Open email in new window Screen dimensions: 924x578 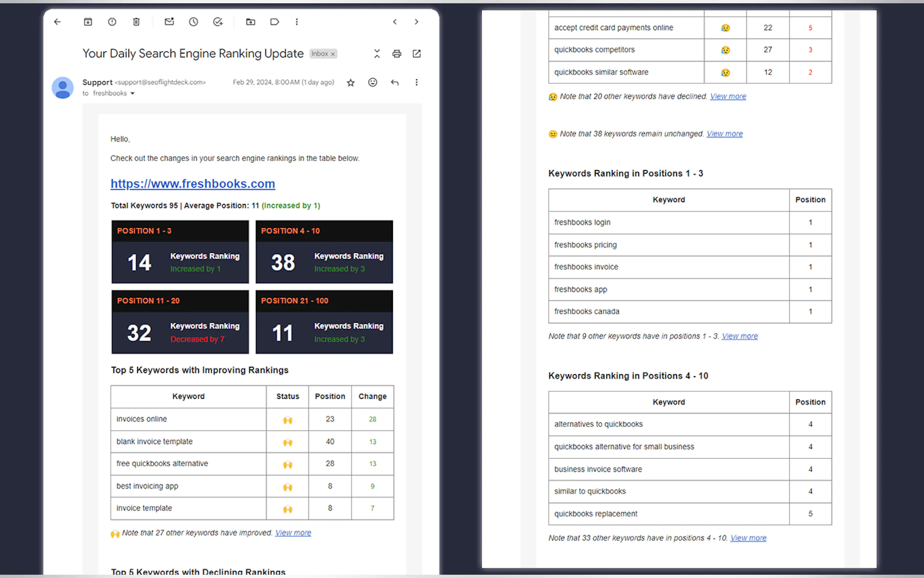tap(417, 54)
